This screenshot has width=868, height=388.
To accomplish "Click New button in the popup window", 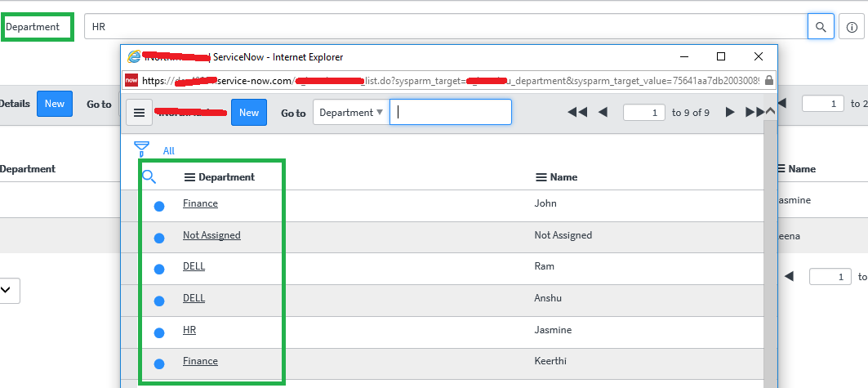I will pyautogui.click(x=248, y=113).
